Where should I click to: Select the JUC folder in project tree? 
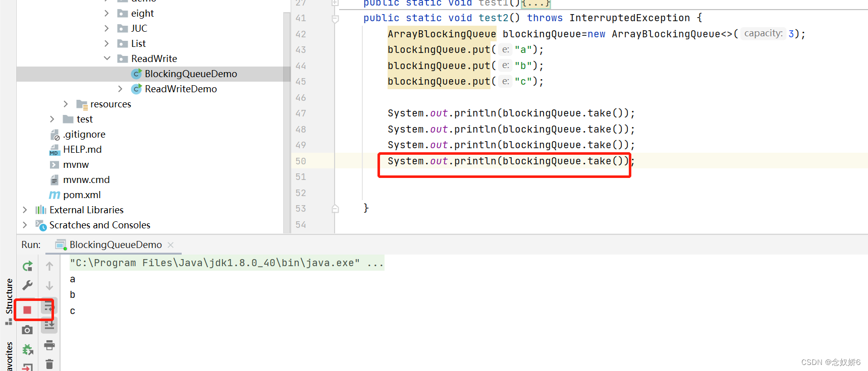tap(139, 28)
